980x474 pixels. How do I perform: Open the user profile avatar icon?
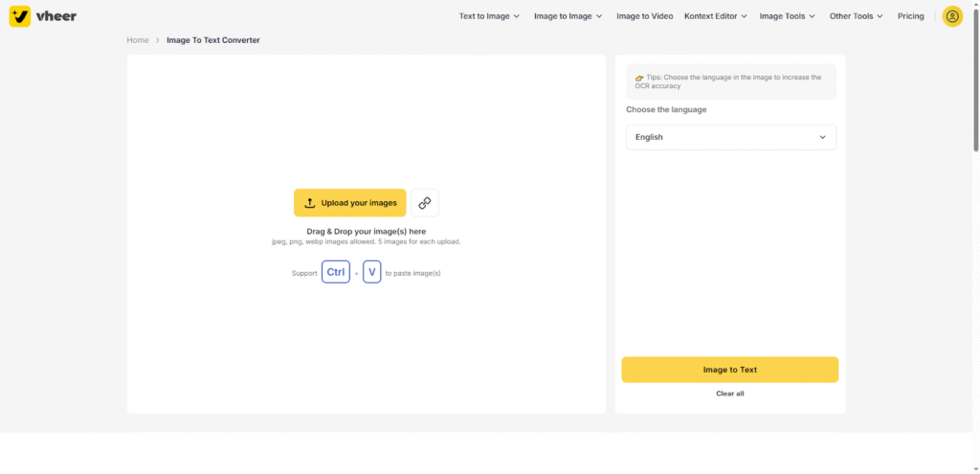point(952,16)
